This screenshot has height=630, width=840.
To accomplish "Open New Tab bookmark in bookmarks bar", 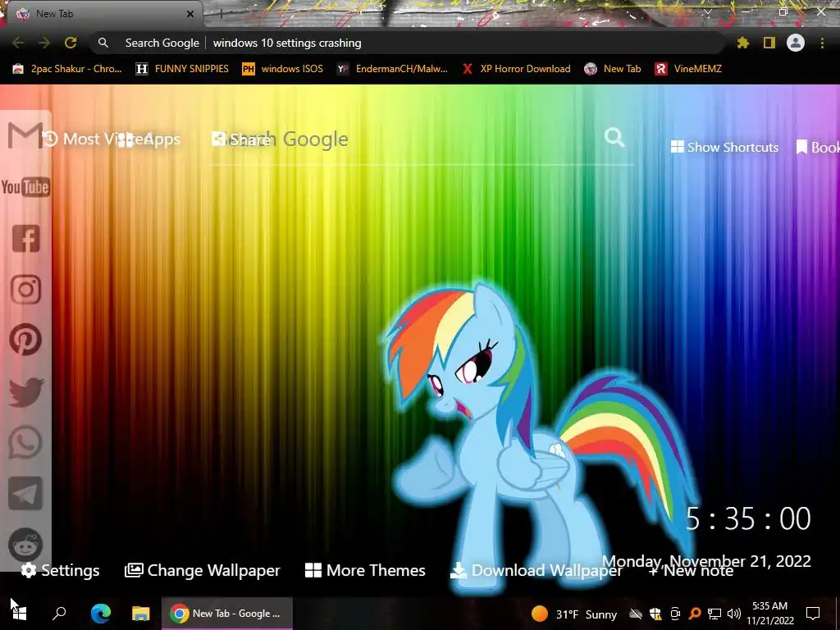I will 612,69.
